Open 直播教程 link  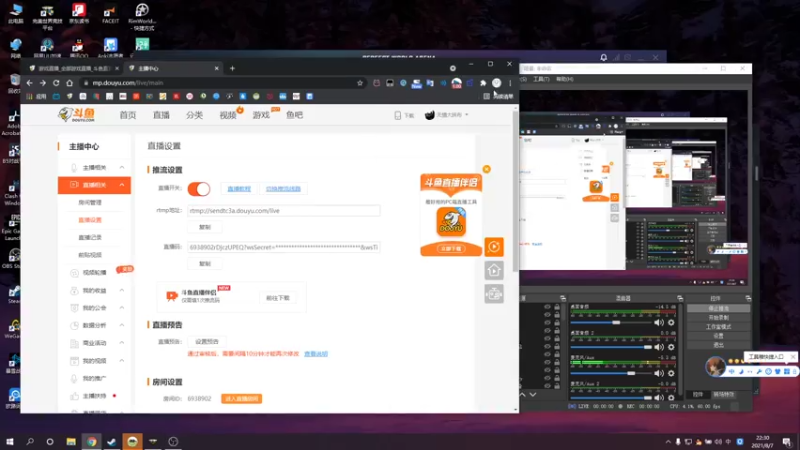point(239,189)
